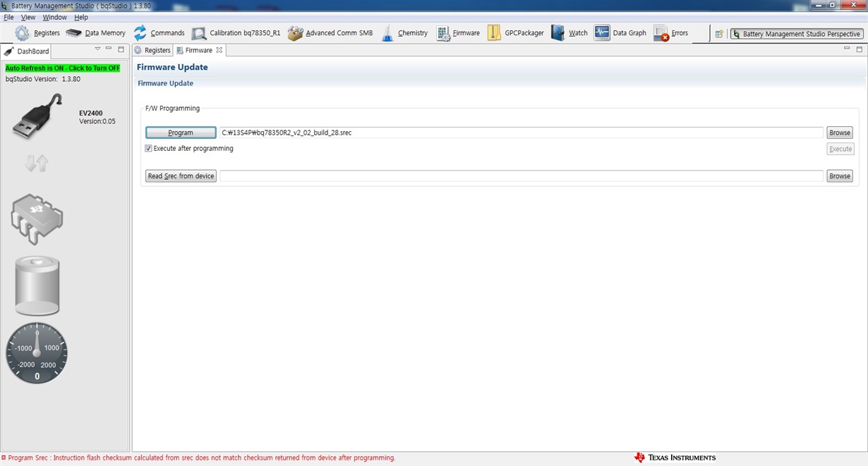Open the View menu
Viewport: 868px width, 466px height.
(x=28, y=17)
